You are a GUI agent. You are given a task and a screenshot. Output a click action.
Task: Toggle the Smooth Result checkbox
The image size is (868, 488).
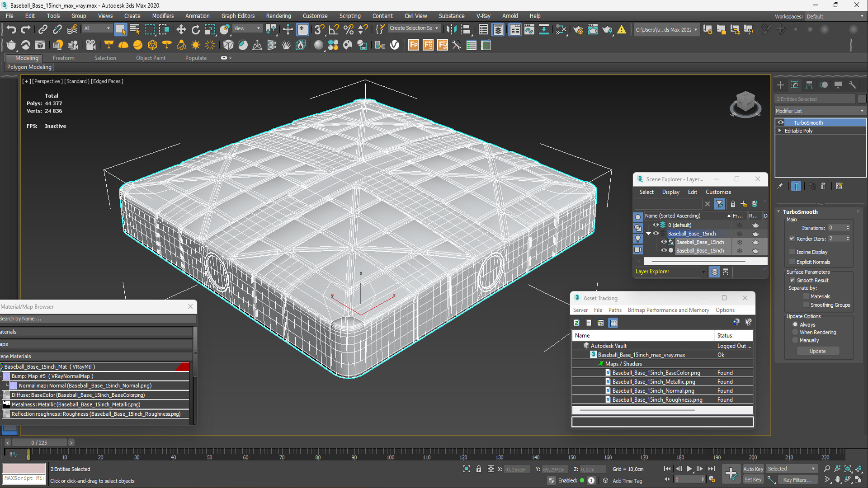792,280
